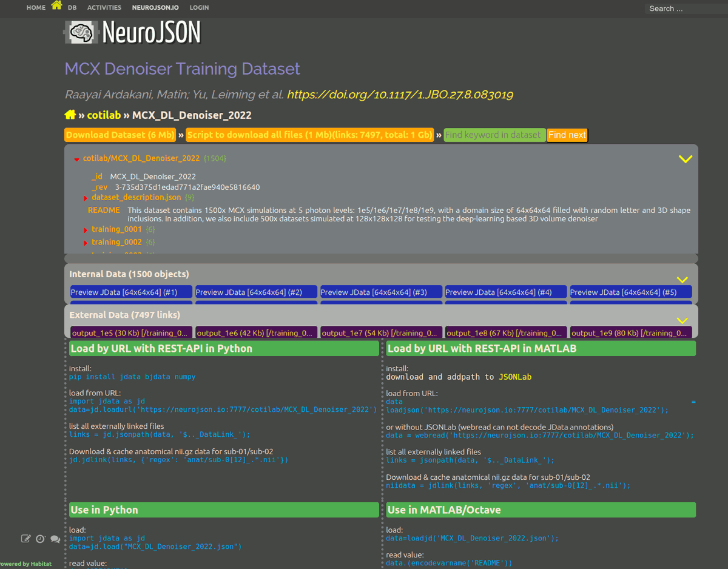The image size is (728, 569).
Task: Click Load by URL with REST-API in MATLAB header
Action: [x=541, y=348]
